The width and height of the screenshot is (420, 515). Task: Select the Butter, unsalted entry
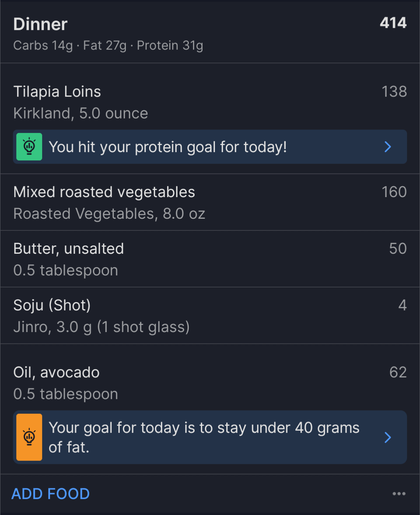[210, 259]
